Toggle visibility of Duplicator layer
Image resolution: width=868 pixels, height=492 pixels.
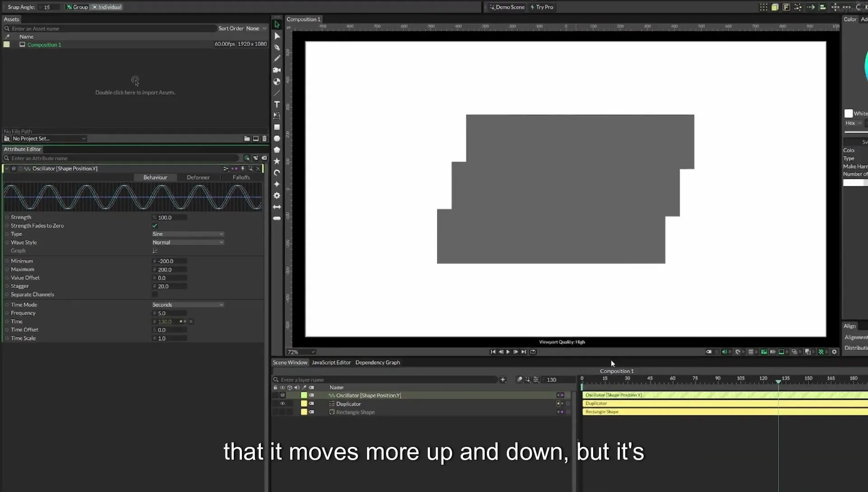(283, 404)
